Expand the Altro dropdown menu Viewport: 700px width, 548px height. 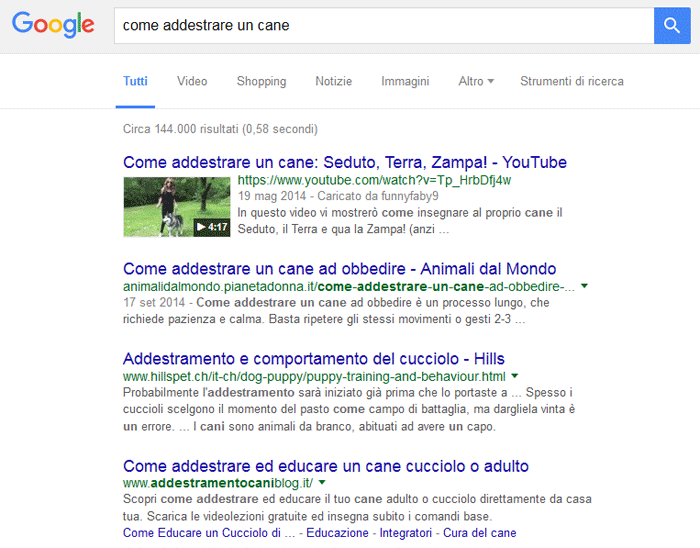476,81
